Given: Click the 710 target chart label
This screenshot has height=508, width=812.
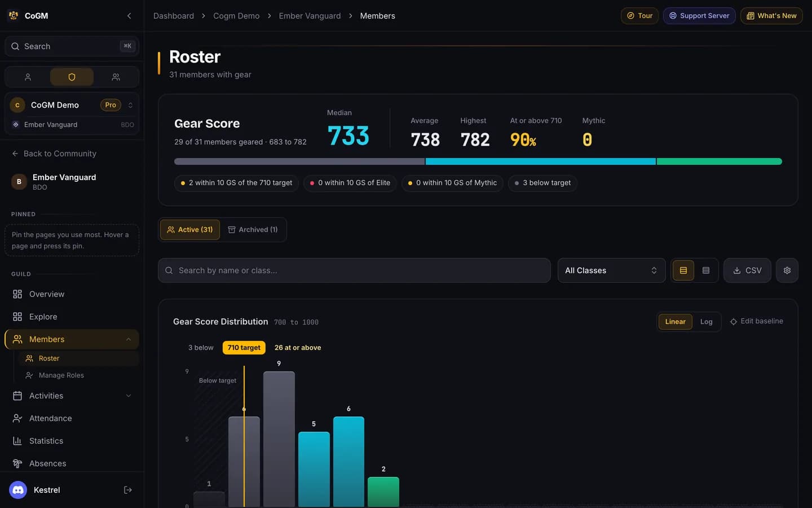Looking at the screenshot, I should [x=244, y=348].
